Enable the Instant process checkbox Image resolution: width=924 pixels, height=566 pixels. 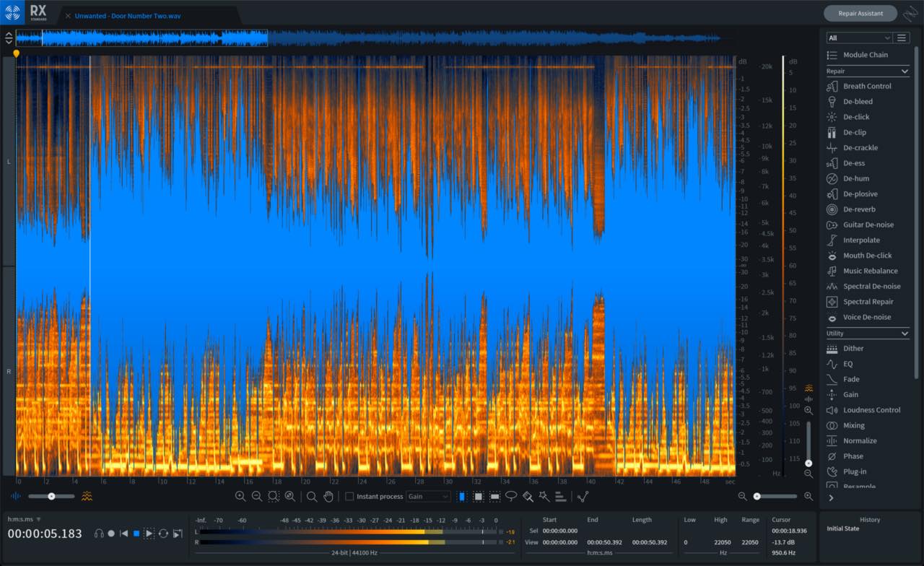[349, 496]
